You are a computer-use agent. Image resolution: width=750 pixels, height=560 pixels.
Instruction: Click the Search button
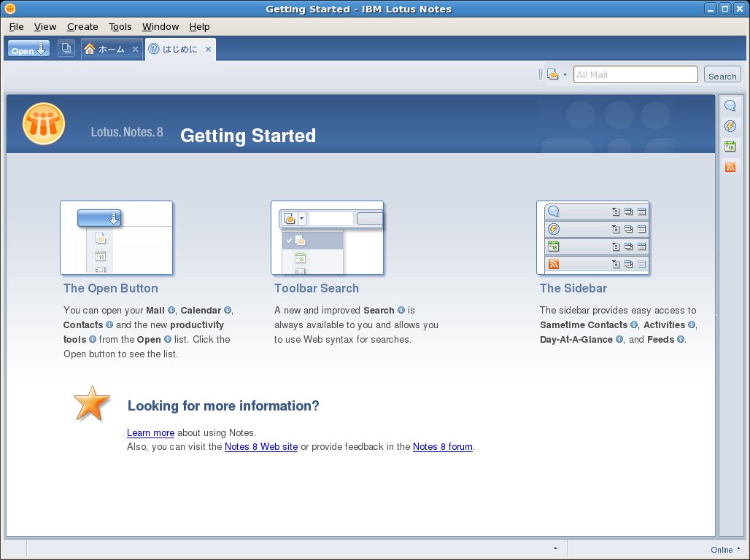tap(722, 75)
